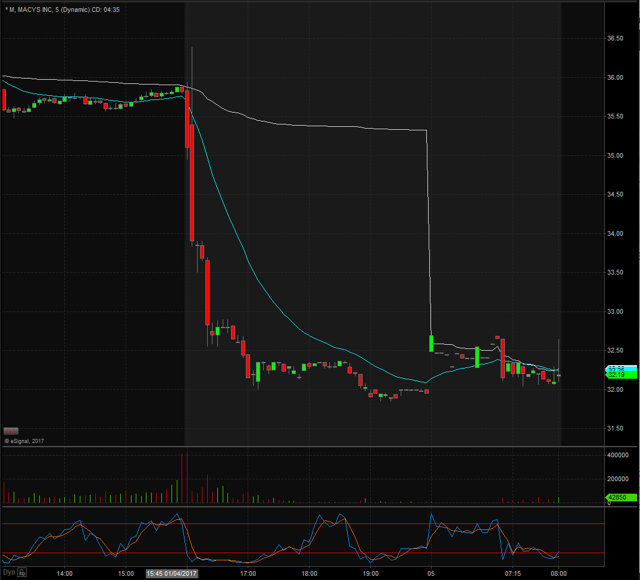640x580 pixels.
Task: Click the 32.00 price scale label
Action: tap(616, 389)
